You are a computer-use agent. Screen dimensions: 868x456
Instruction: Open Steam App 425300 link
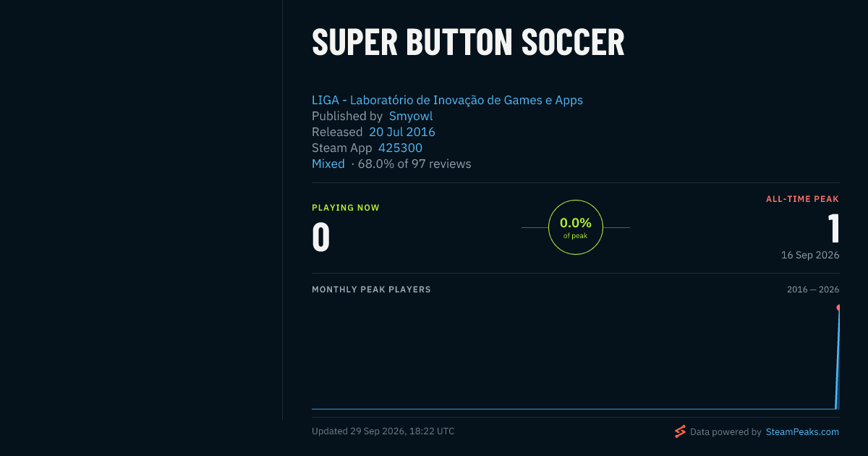click(x=400, y=148)
